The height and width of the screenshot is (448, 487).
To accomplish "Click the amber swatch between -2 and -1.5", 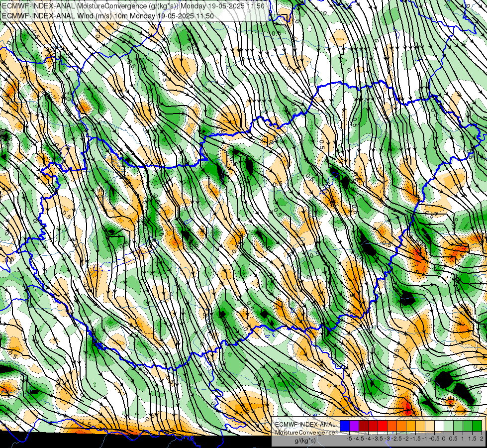I will coord(411,426).
